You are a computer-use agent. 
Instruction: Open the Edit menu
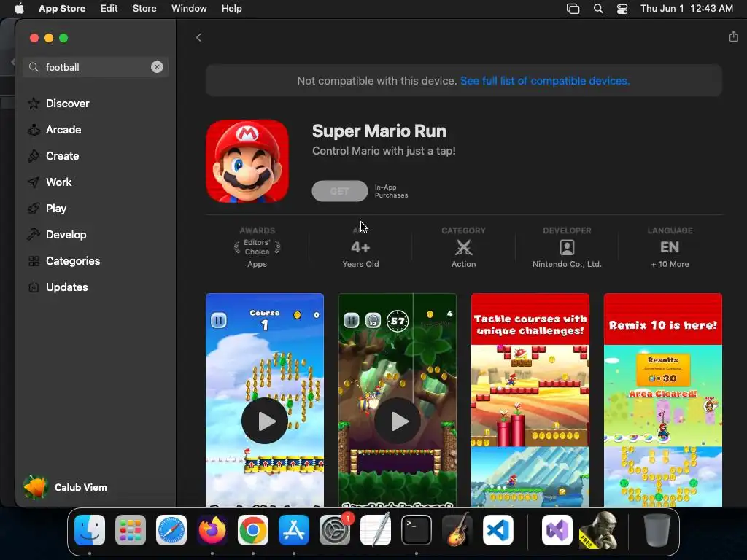pos(109,9)
